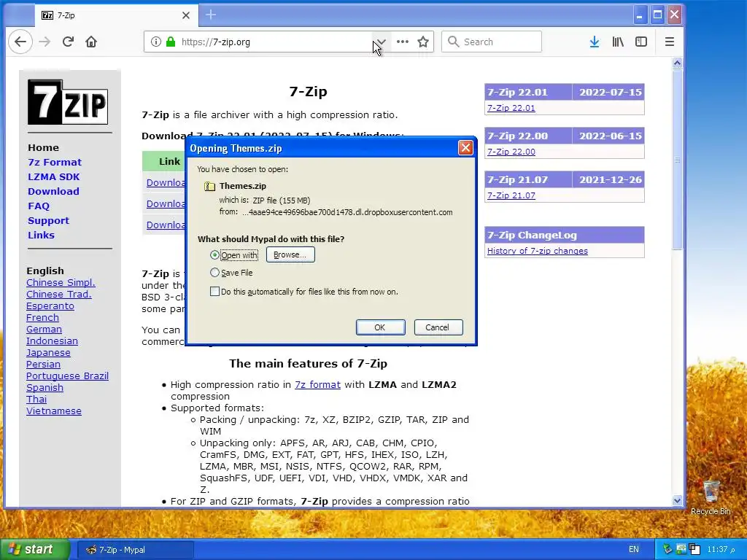The width and height of the screenshot is (747, 560).
Task: Open History of 7-zip changes link
Action: pos(538,251)
